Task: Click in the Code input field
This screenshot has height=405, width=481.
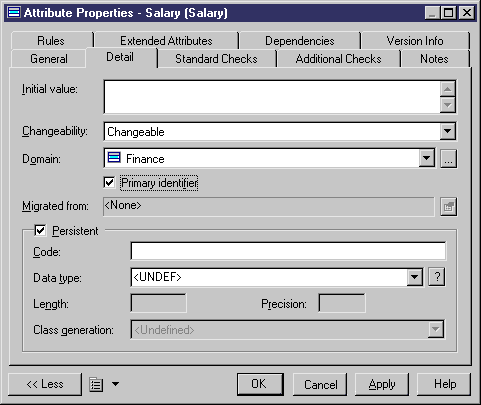Action: (x=288, y=251)
